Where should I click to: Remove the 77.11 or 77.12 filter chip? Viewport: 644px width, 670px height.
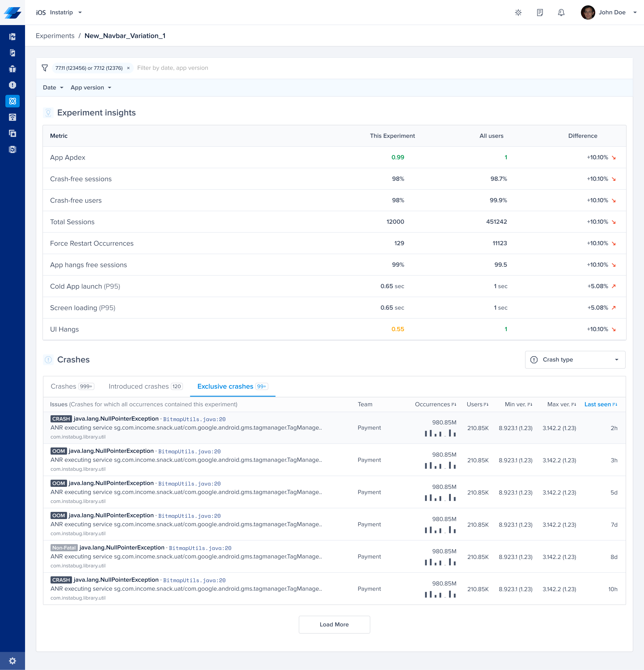click(x=128, y=68)
